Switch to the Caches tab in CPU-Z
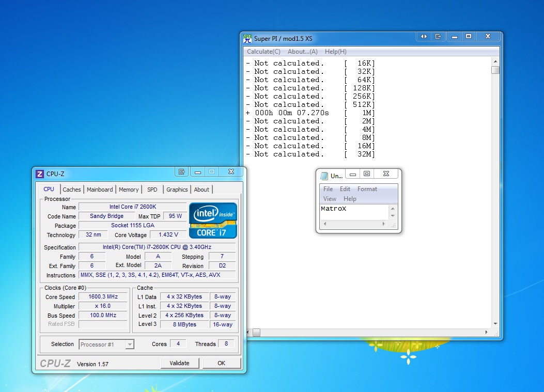The image size is (544, 392). coord(71,190)
